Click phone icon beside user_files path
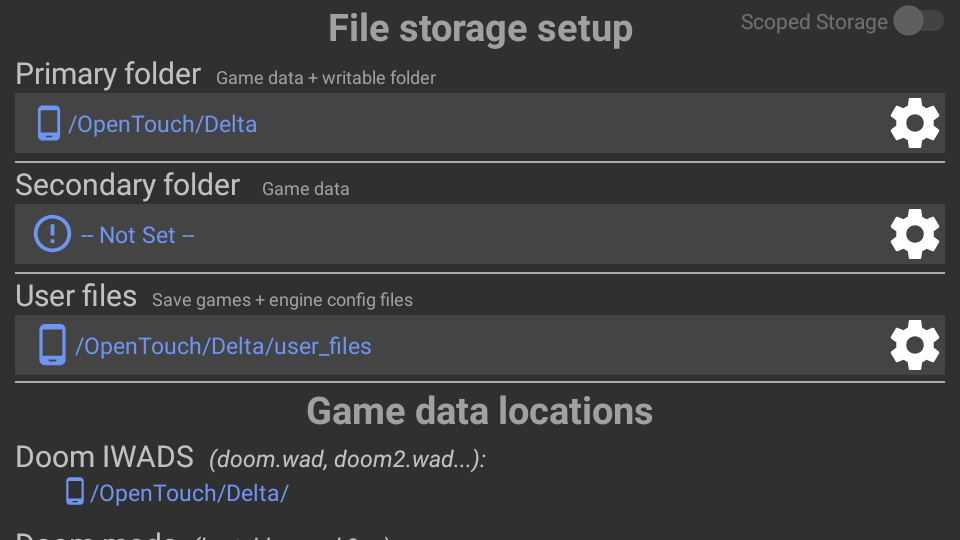 [52, 345]
